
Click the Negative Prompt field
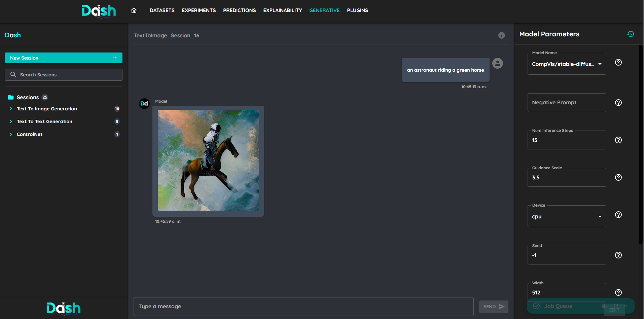(567, 103)
